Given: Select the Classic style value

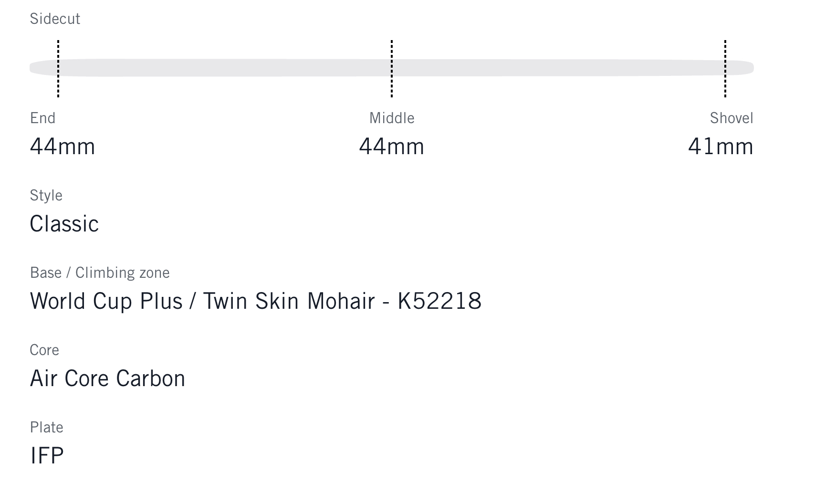Looking at the screenshot, I should [64, 224].
